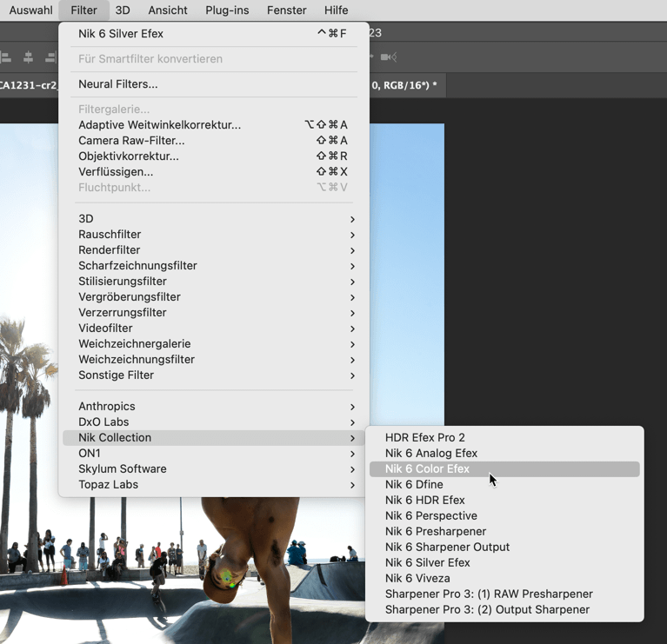Expand Rauschfilter submenu
The height and width of the screenshot is (644, 667).
(214, 235)
